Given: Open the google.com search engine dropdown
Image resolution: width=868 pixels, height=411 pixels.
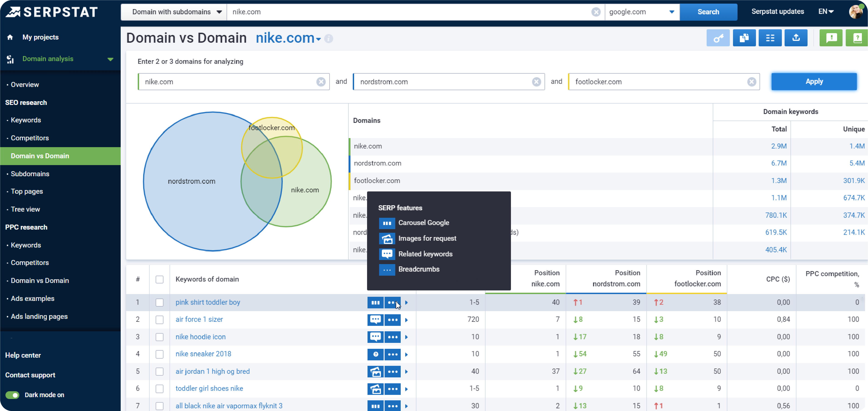Looking at the screenshot, I should (642, 12).
